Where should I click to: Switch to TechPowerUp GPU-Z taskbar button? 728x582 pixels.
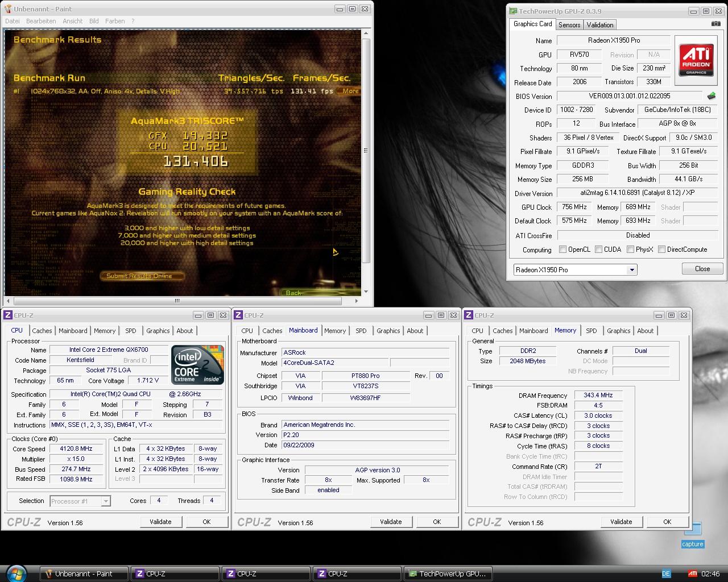(448, 573)
